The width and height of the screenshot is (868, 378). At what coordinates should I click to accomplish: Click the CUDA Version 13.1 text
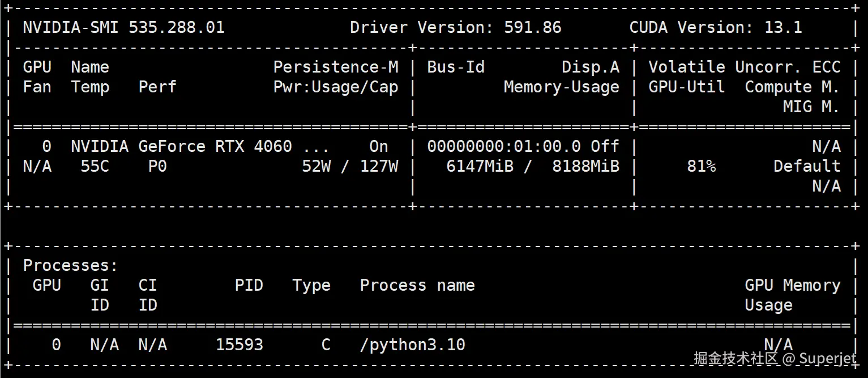tap(715, 27)
